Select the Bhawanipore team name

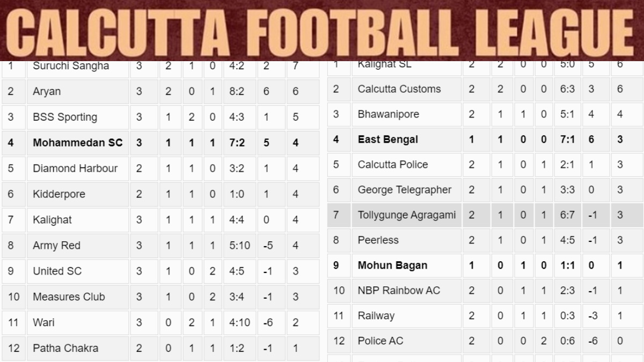388,114
